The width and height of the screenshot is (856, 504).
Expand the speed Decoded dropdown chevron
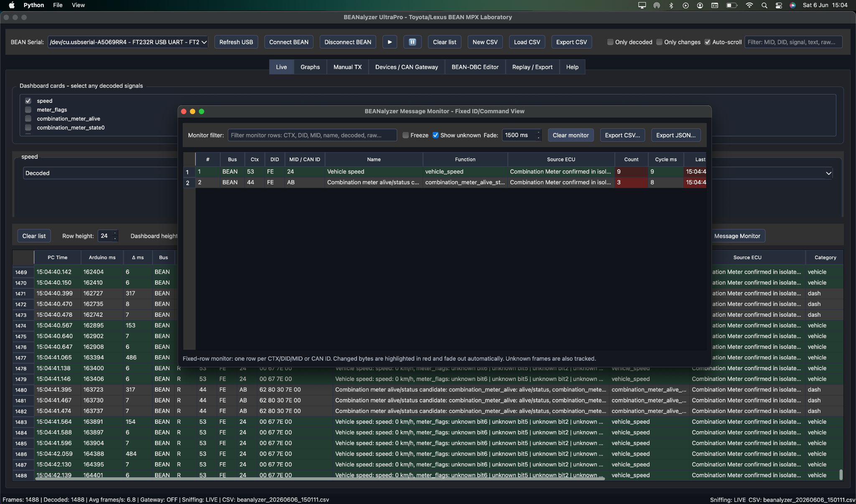[x=828, y=173]
